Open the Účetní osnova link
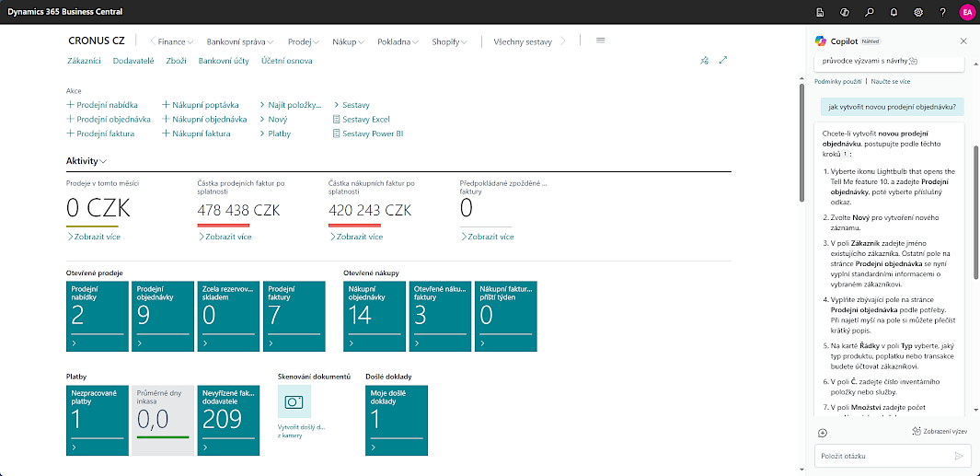Screen dimensions: 980x476 point(286,61)
